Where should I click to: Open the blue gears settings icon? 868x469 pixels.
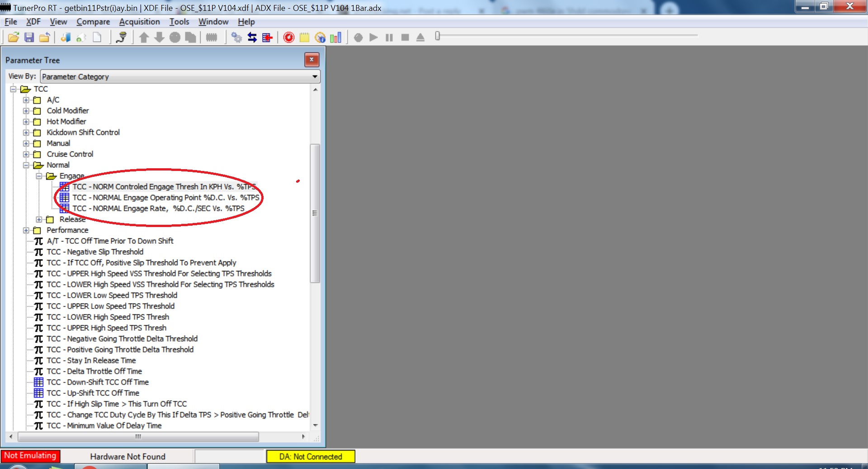tap(236, 38)
